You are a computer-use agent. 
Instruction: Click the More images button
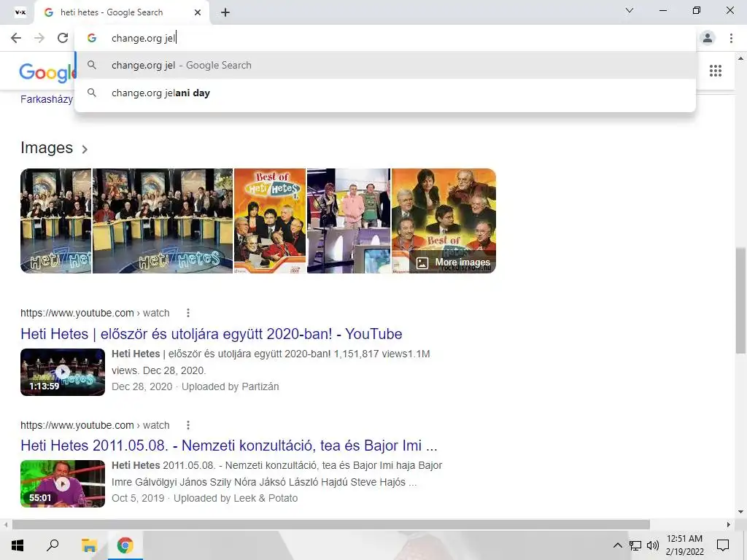click(x=452, y=262)
